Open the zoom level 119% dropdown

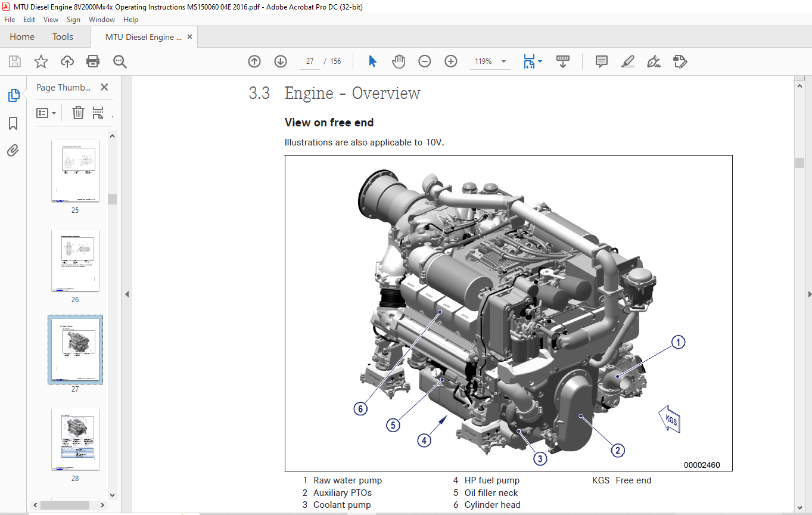click(503, 61)
